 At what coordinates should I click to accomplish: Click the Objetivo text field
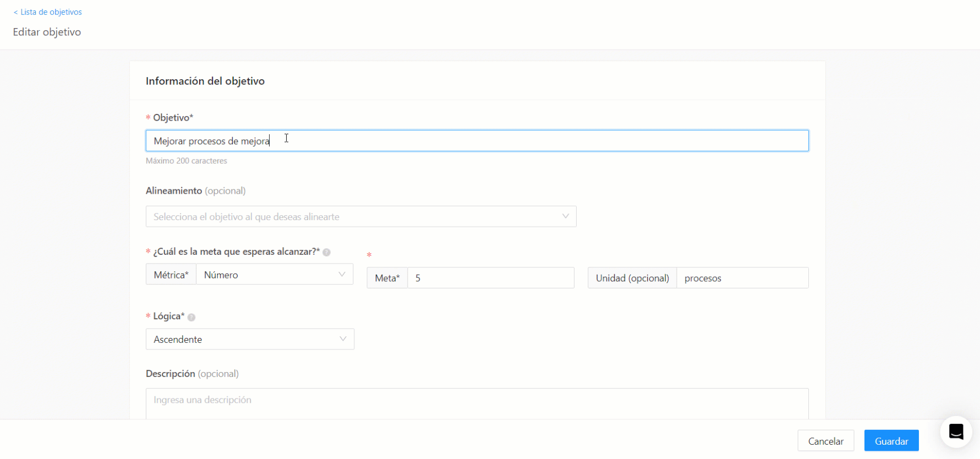[477, 141]
